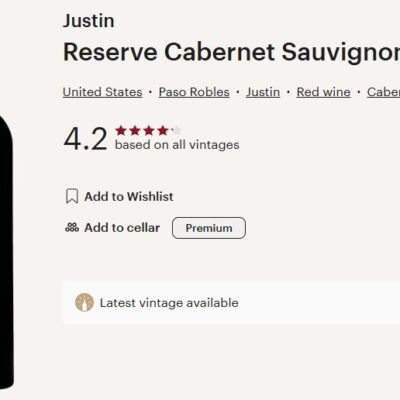Select the third red rating star
The width and height of the screenshot is (400, 400).
tap(149, 131)
